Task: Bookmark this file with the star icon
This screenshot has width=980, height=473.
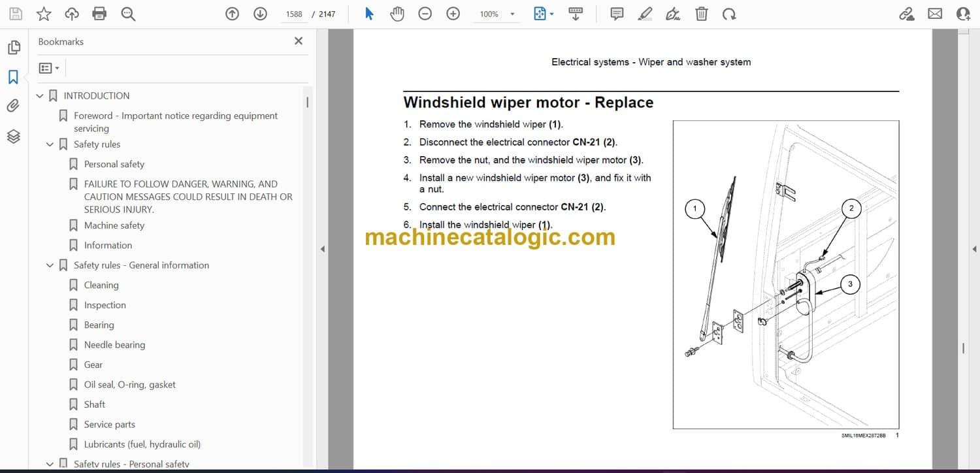Action: pos(44,14)
